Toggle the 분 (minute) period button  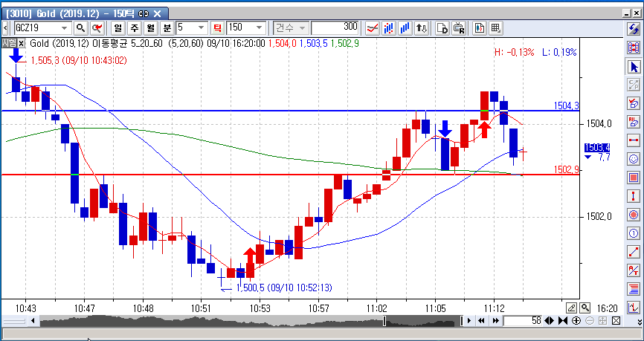coord(167,27)
